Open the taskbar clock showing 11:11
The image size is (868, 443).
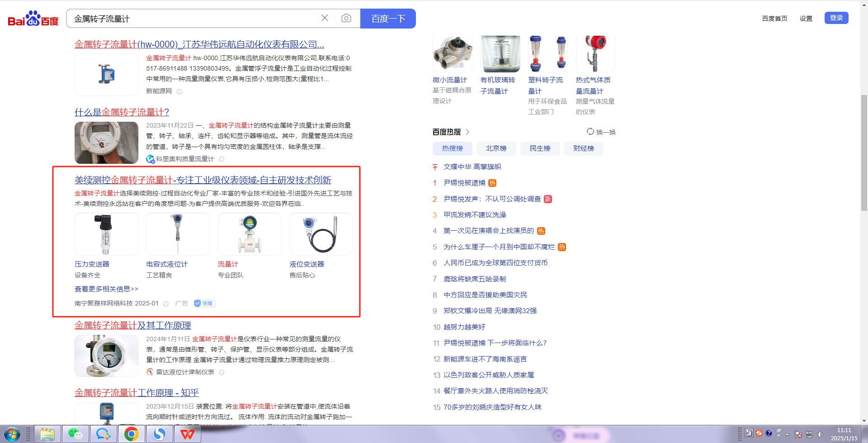click(844, 434)
